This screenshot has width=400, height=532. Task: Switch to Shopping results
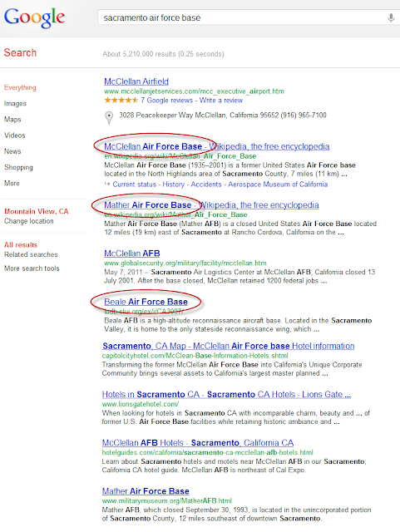point(18,167)
